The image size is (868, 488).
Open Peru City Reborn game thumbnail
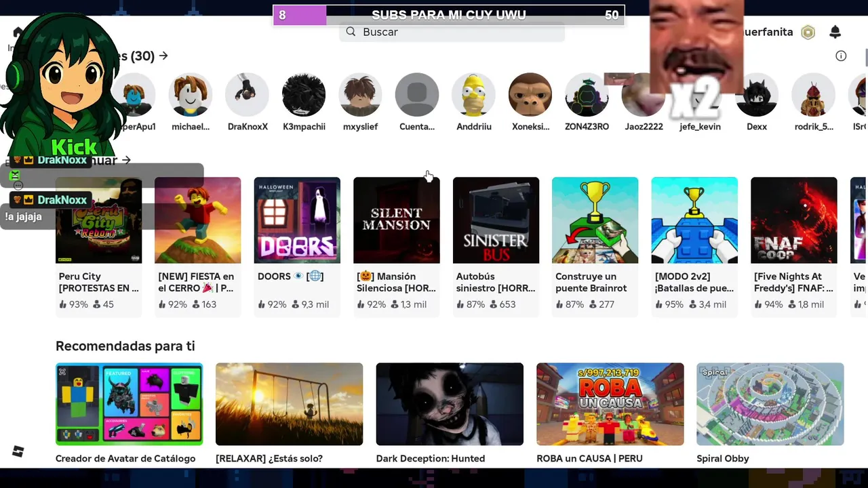click(98, 220)
